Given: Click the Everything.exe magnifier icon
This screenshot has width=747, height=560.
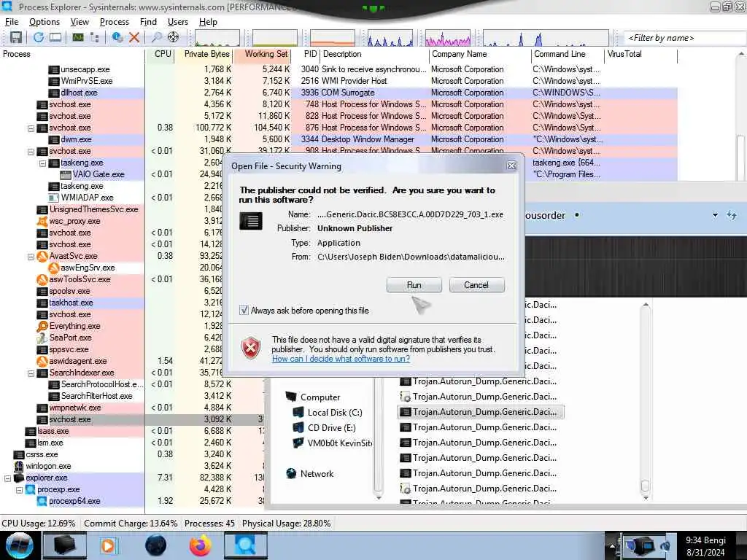Looking at the screenshot, I should coord(42,326).
